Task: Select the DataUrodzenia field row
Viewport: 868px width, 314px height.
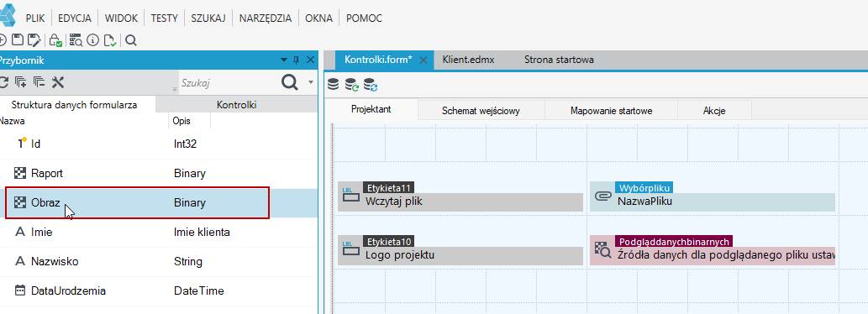Action: pos(159,290)
